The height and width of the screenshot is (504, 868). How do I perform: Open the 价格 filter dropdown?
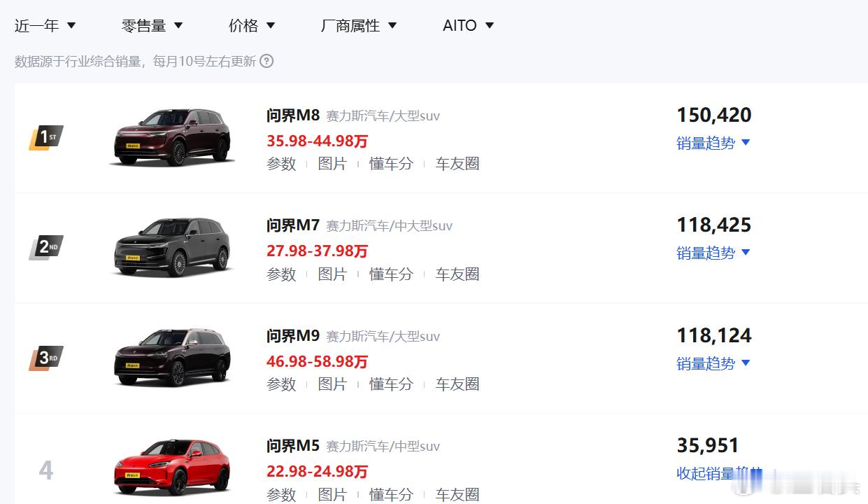pos(252,26)
